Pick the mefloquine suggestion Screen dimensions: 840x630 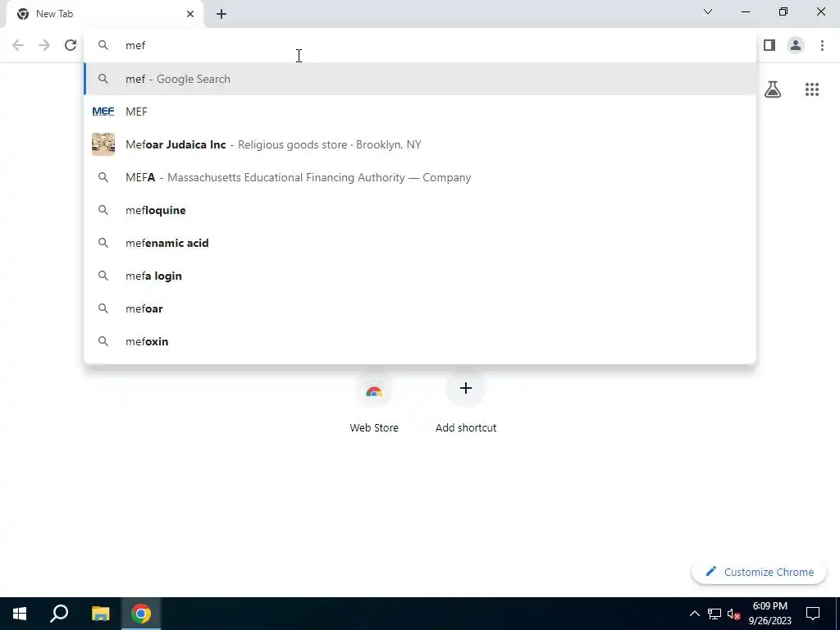tap(420, 210)
